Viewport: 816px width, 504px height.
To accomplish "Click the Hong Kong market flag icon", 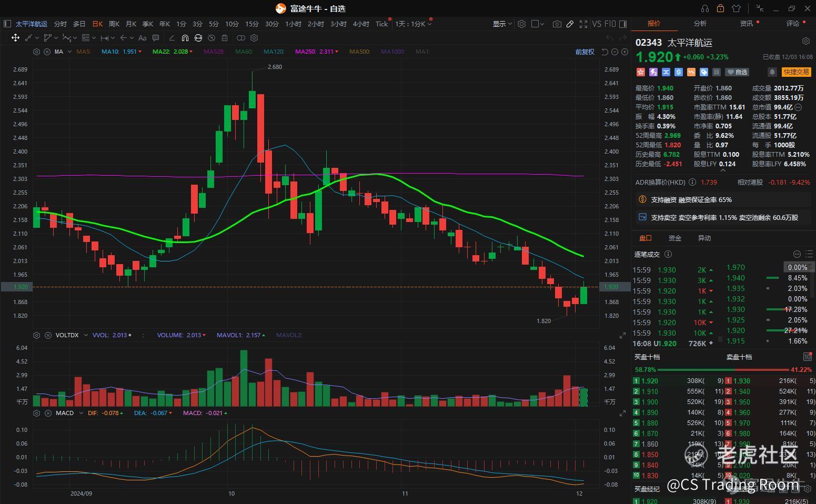I will coord(640,72).
